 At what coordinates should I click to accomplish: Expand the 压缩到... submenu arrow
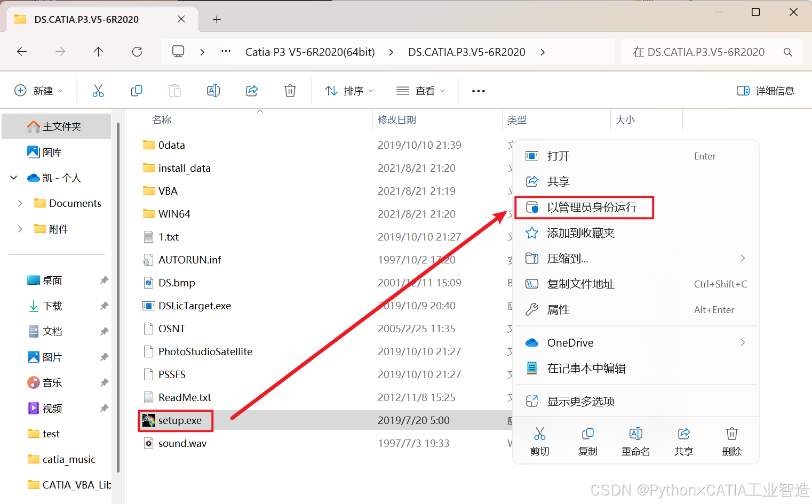tap(743, 258)
